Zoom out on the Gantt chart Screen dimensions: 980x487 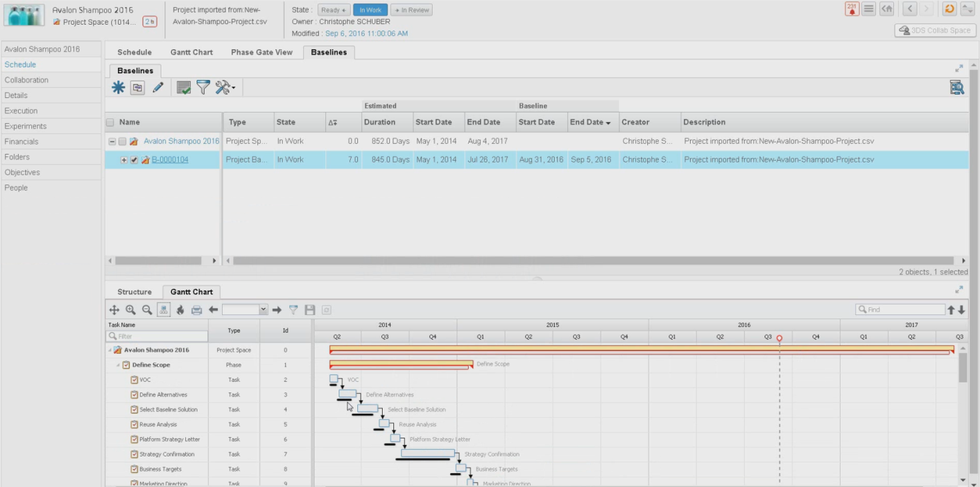click(x=147, y=310)
